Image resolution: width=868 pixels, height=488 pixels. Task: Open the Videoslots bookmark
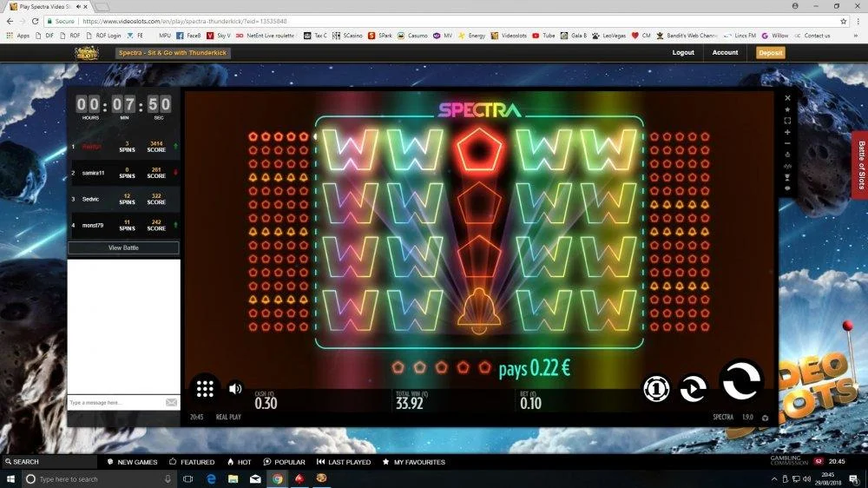coord(509,36)
